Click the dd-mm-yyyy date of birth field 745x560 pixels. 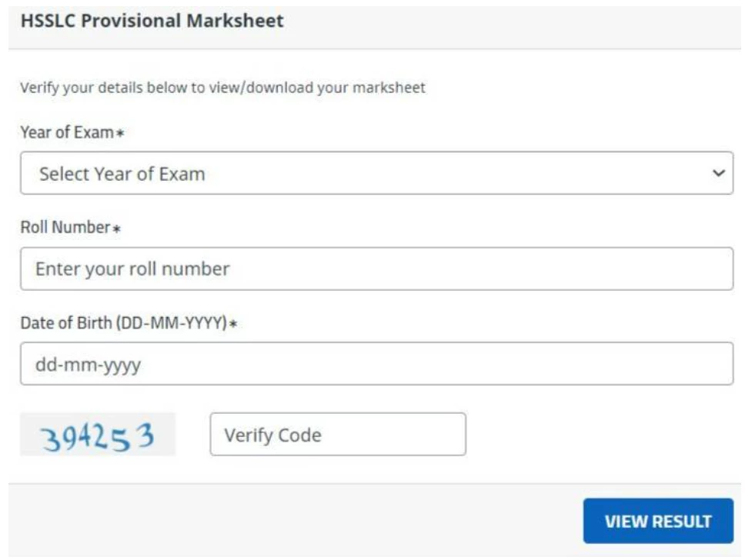pyautogui.click(x=376, y=364)
